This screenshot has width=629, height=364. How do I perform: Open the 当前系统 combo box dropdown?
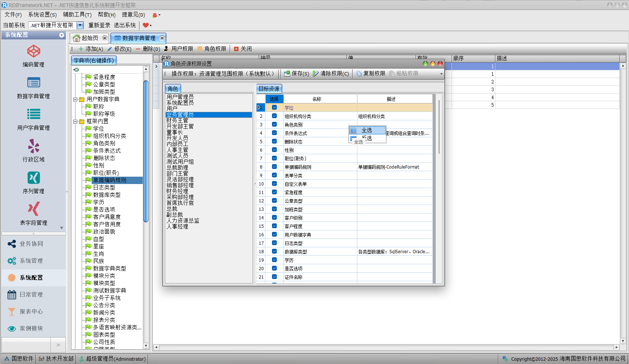point(80,25)
